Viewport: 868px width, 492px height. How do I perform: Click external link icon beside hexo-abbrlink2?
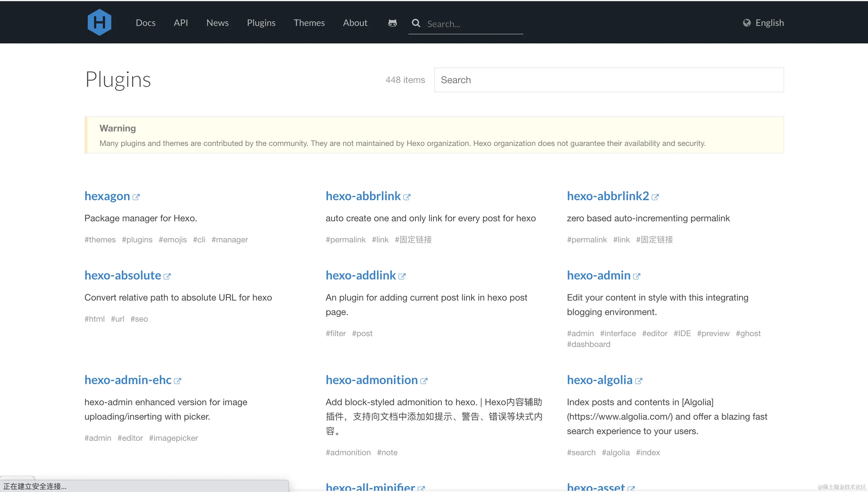(x=655, y=197)
